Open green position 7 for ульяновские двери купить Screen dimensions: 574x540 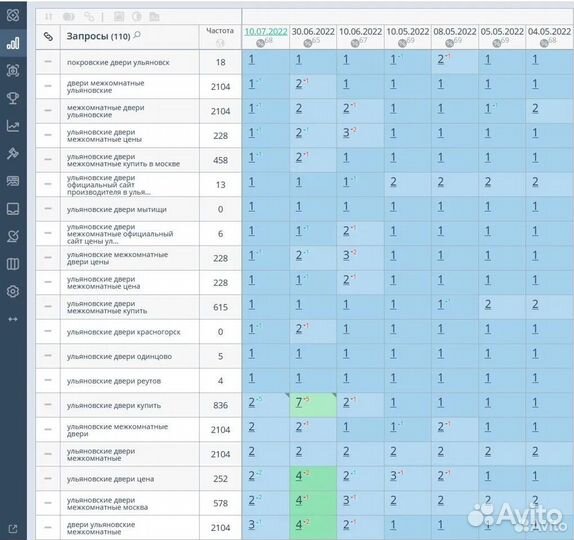click(299, 403)
